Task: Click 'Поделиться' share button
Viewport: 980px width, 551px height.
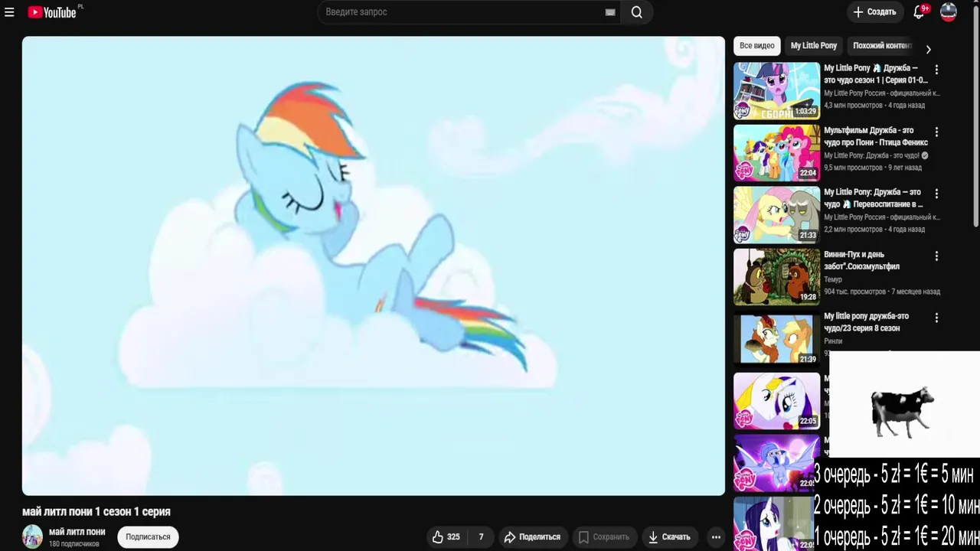Action: pyautogui.click(x=532, y=537)
